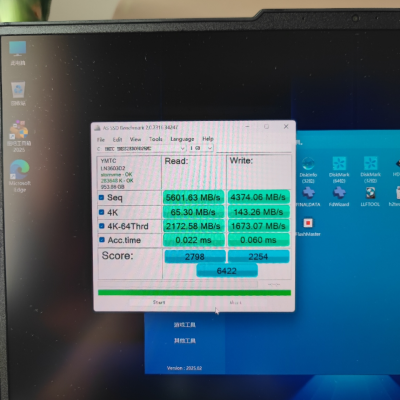Image resolution: width=400 pixels, height=400 pixels.
Task: Open the FdWizard tool icon
Action: point(339,197)
